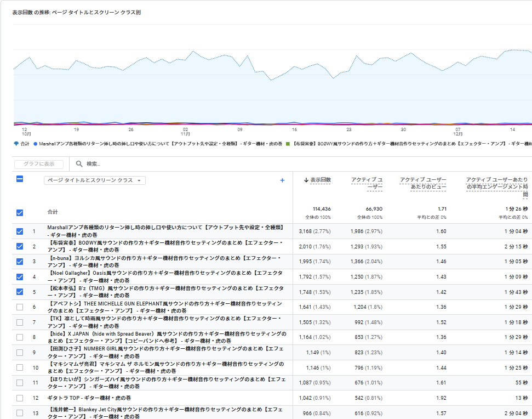This screenshot has height=419, width=532.
Task: Click in the 検索 search input field
Action: 164,163
